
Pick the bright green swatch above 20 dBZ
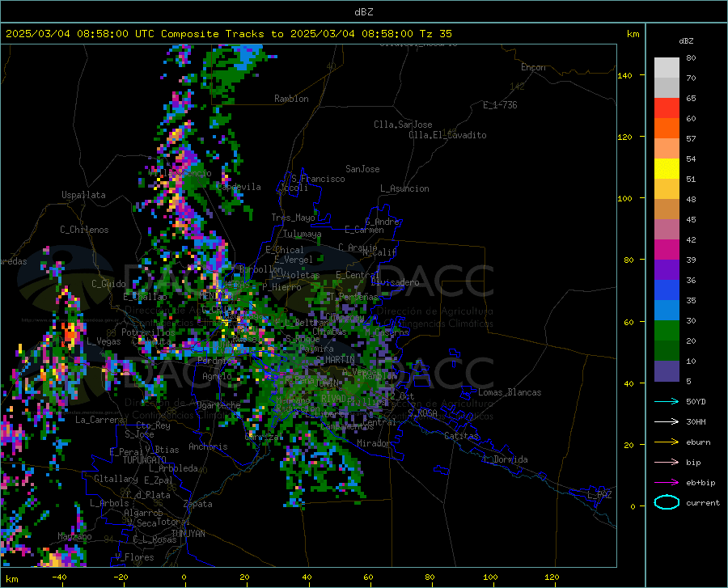[667, 331]
